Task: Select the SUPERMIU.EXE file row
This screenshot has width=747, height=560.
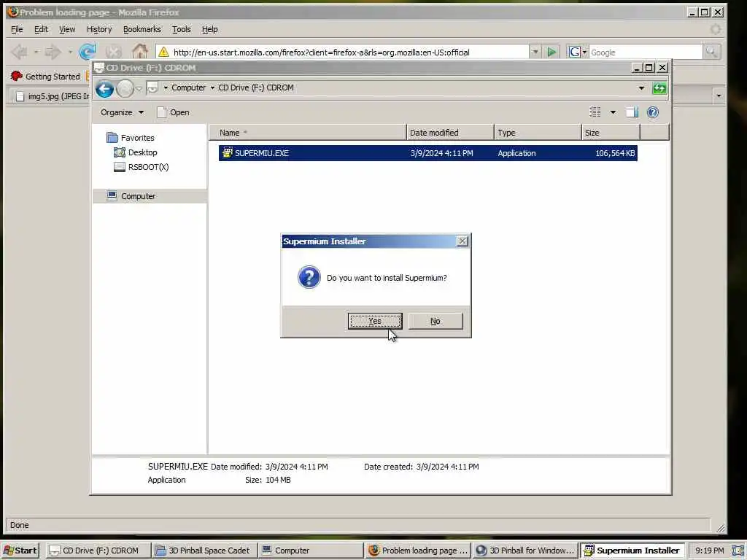Action: [427, 153]
